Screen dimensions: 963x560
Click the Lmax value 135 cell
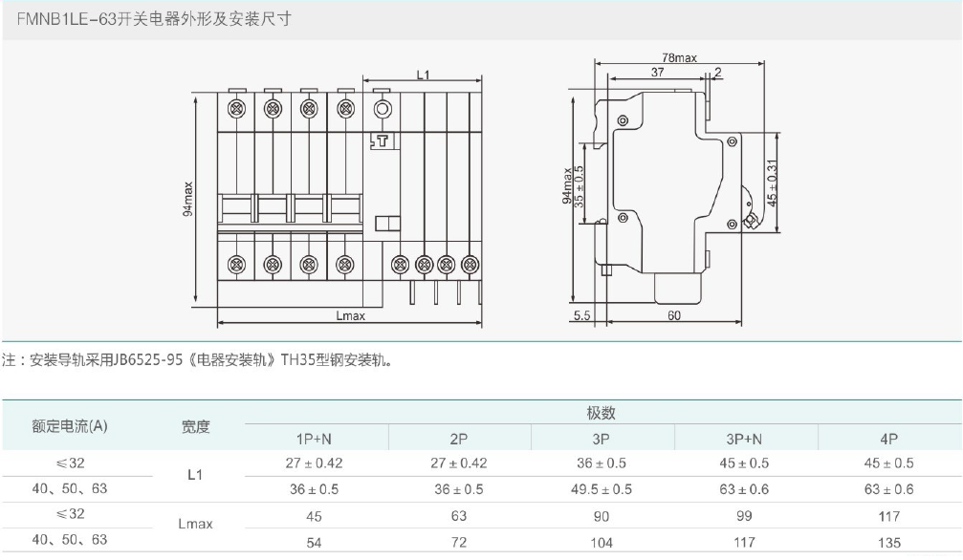point(888,541)
